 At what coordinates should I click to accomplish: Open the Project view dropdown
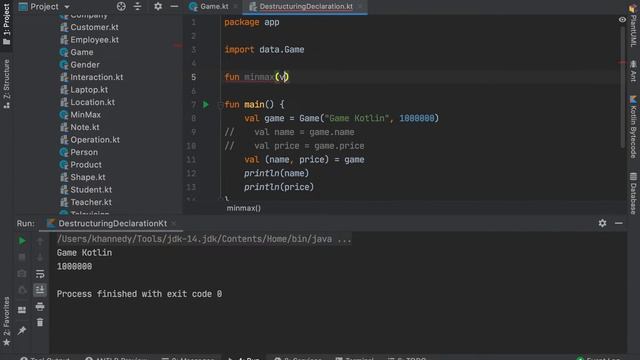(x=44, y=7)
